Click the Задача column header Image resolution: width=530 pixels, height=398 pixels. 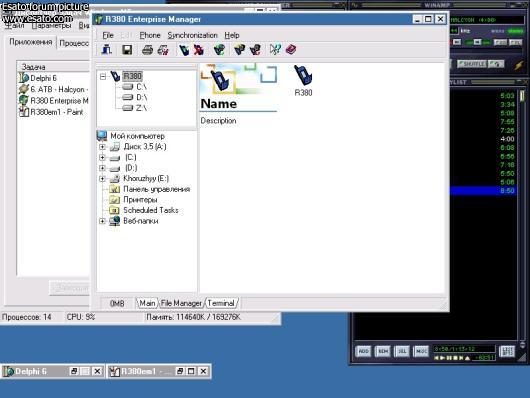pos(53,67)
